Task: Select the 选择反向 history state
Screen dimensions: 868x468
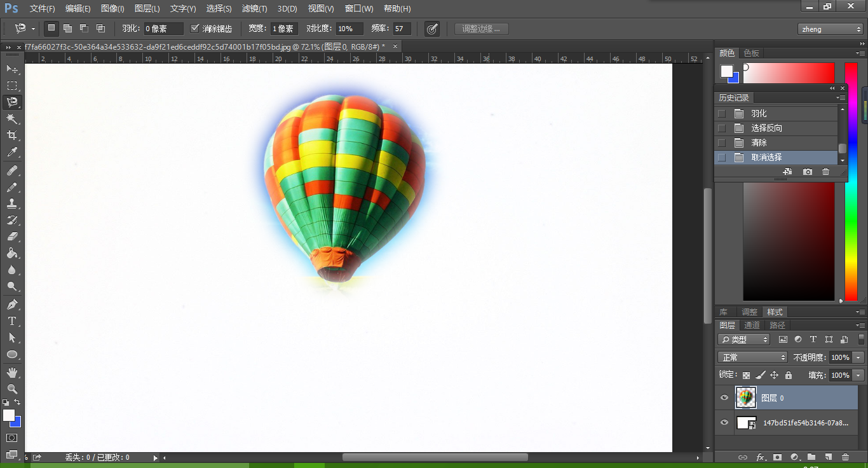Action: point(766,128)
